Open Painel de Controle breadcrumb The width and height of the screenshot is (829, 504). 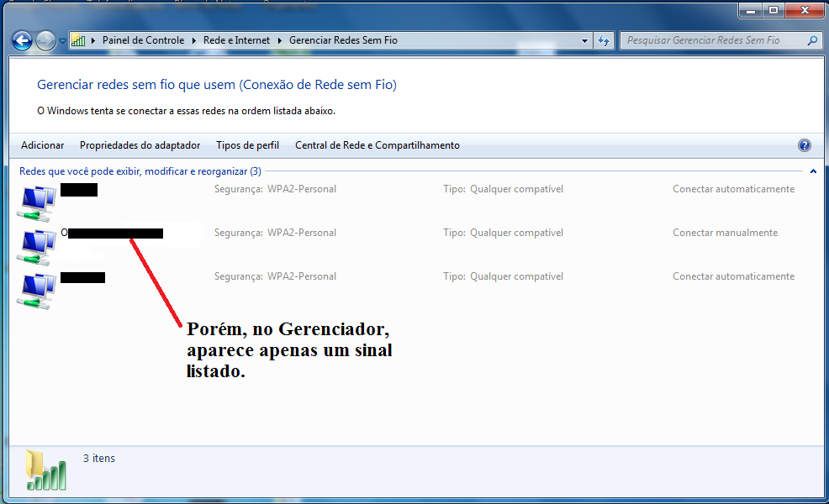click(143, 40)
